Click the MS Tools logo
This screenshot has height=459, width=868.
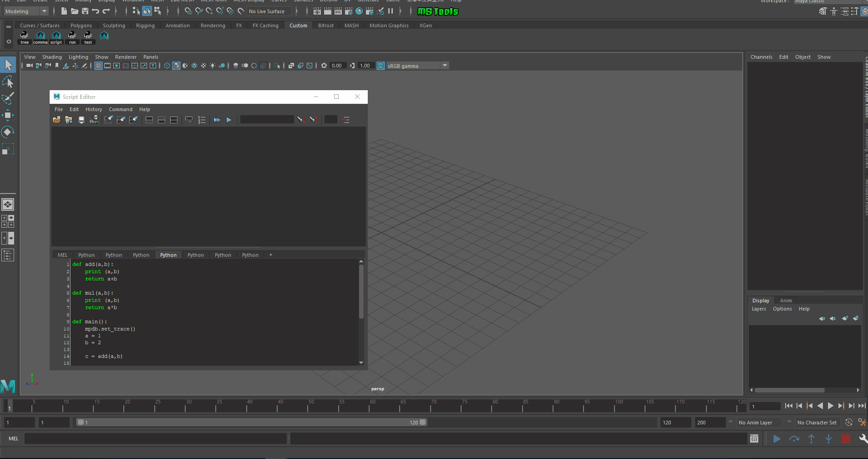click(x=438, y=11)
